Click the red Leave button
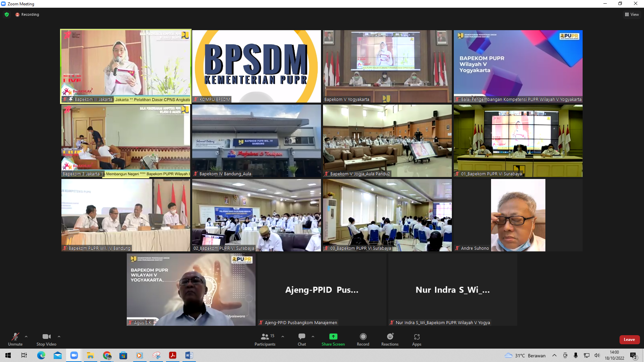Viewport: 644px width, 362px height. click(629, 340)
